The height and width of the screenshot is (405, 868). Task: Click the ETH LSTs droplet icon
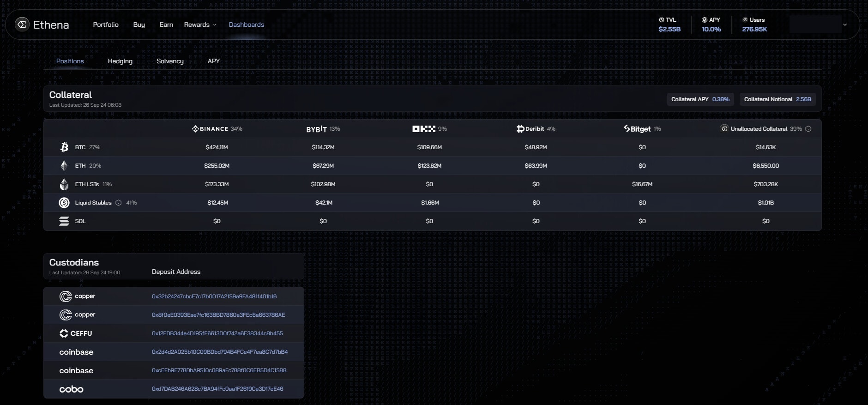tap(64, 184)
